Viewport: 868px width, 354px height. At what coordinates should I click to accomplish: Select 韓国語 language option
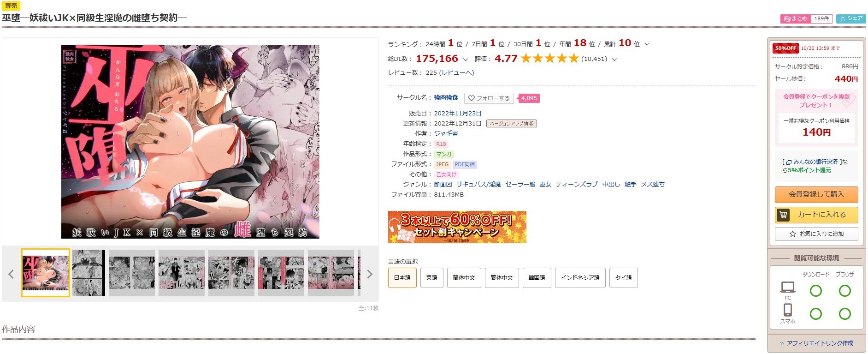point(537,278)
